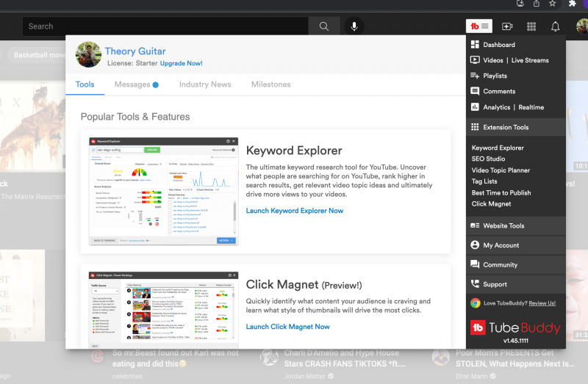Open Comments in the TubeBuddy menu

click(499, 91)
